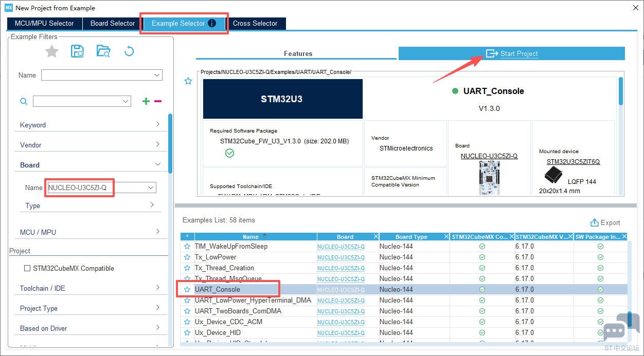Viewport: 644px width, 356px height.
Task: Open board link in TIM_WakeUpFromSleep row
Action: point(341,247)
